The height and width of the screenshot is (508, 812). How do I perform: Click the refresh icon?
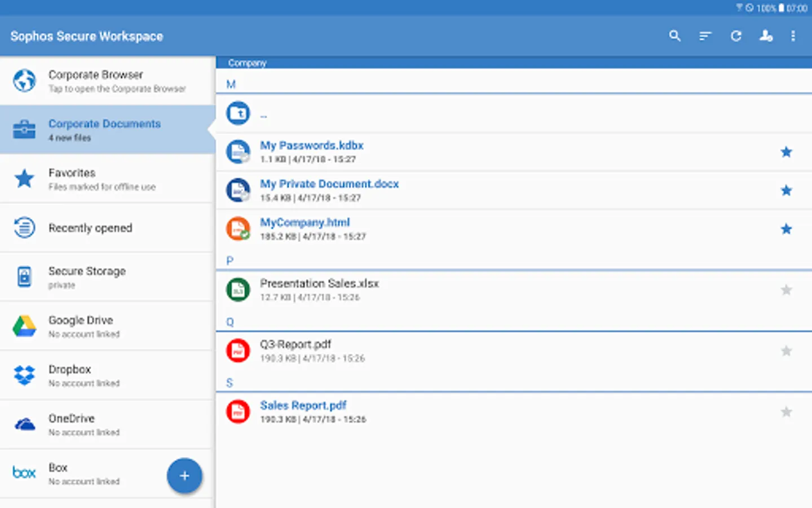point(736,36)
